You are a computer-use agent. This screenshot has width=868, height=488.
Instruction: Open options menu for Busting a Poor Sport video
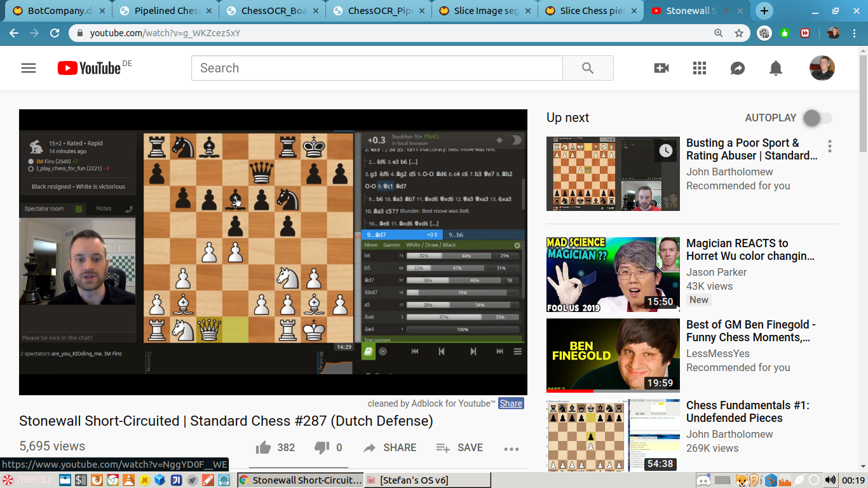829,147
